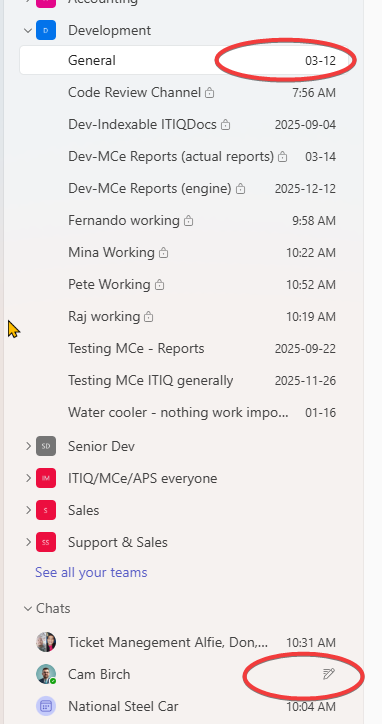The image size is (382, 724).
Task: Collapse the Development team chevron
Action: pos(28,30)
